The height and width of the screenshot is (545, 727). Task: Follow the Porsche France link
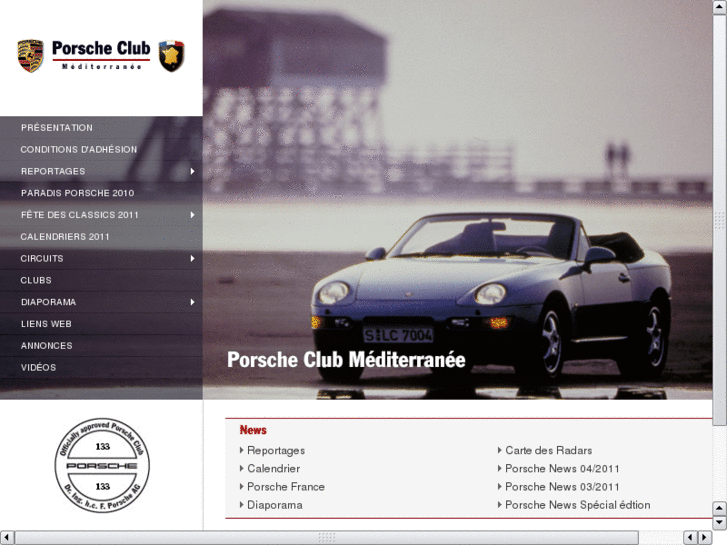286,487
